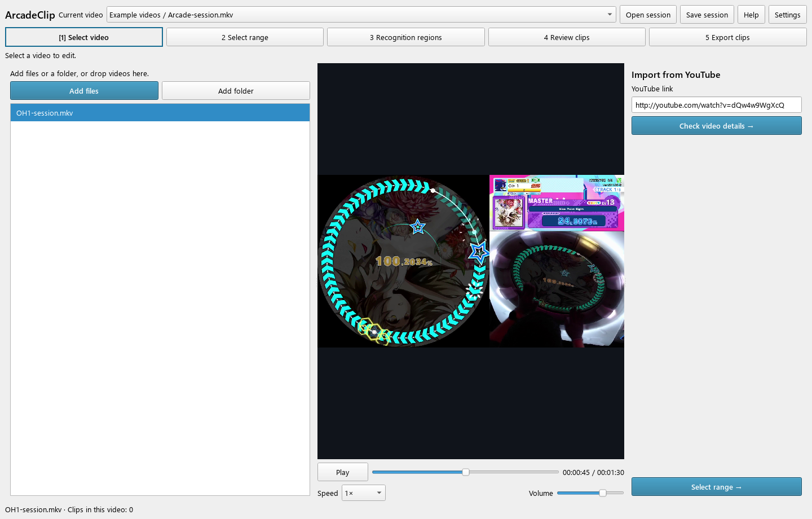Click the ArcadeClip app title
812x519 pixels.
(30, 15)
